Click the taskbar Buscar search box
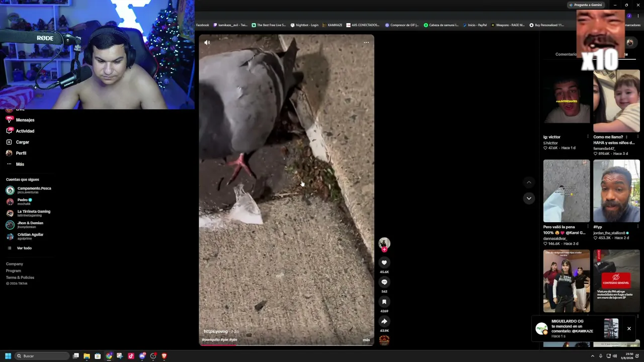This screenshot has height=362, width=644. 42,356
